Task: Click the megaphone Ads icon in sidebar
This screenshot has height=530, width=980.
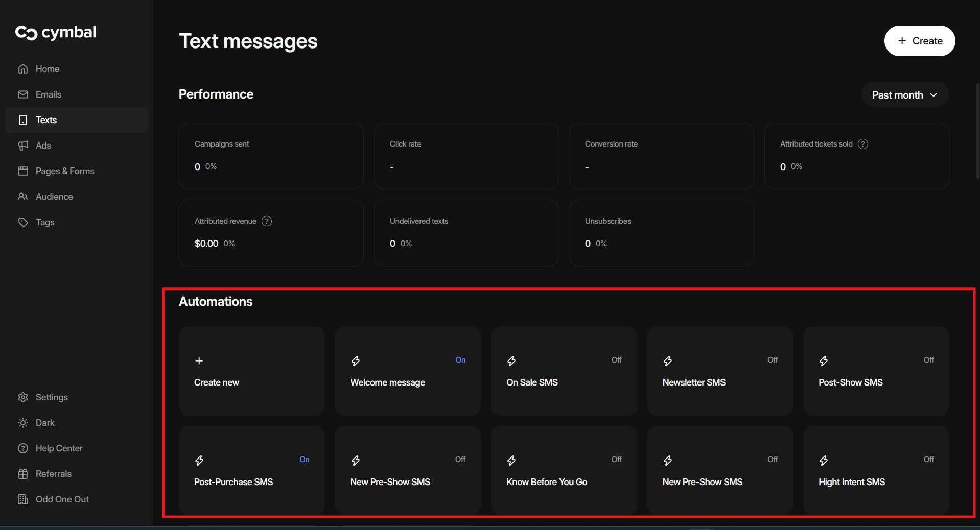Action: point(23,146)
